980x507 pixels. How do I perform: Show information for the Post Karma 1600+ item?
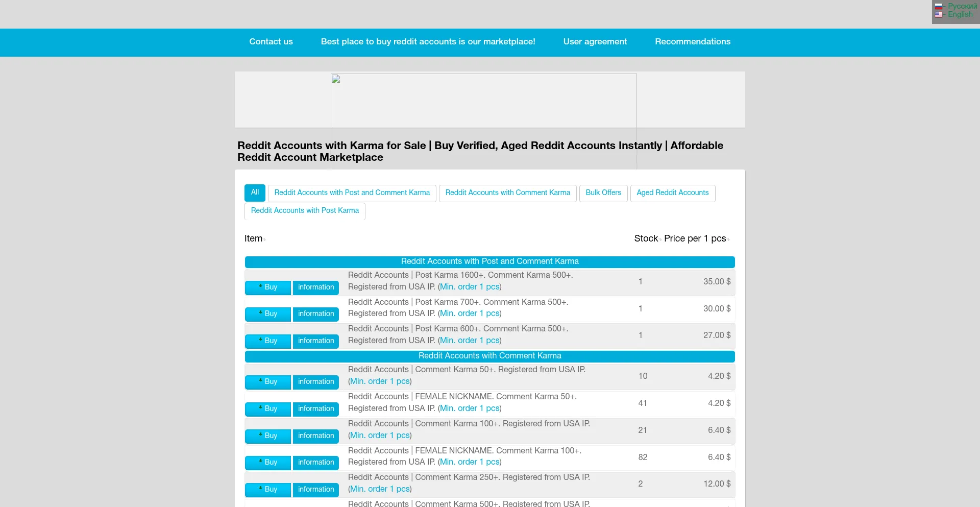[x=316, y=287]
